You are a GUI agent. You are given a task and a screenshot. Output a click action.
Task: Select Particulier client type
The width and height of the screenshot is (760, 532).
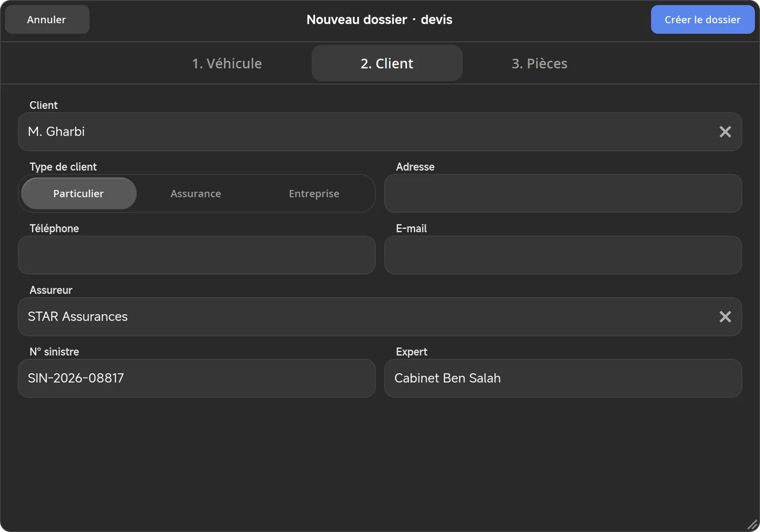[x=79, y=193]
